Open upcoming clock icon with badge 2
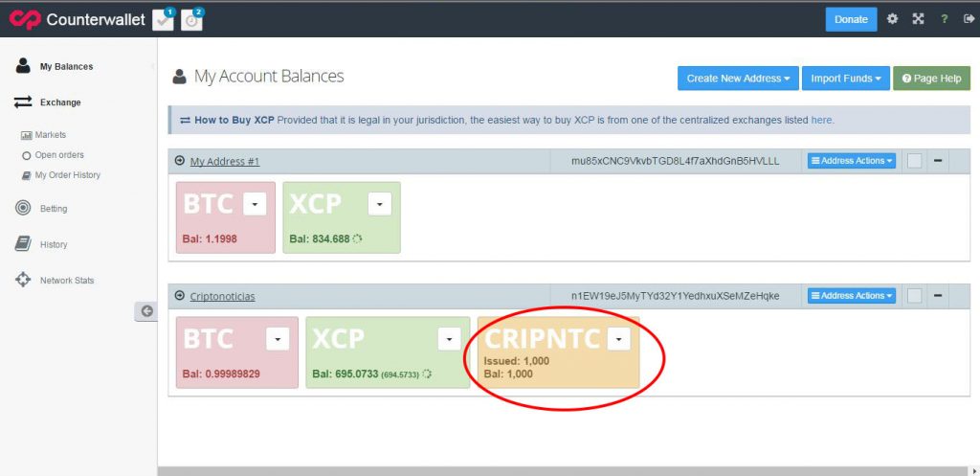Screen dimensions: 980x476 (191, 20)
